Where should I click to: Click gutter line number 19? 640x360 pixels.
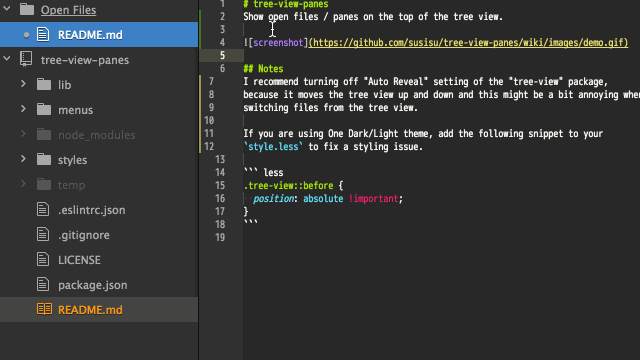click(x=220, y=237)
